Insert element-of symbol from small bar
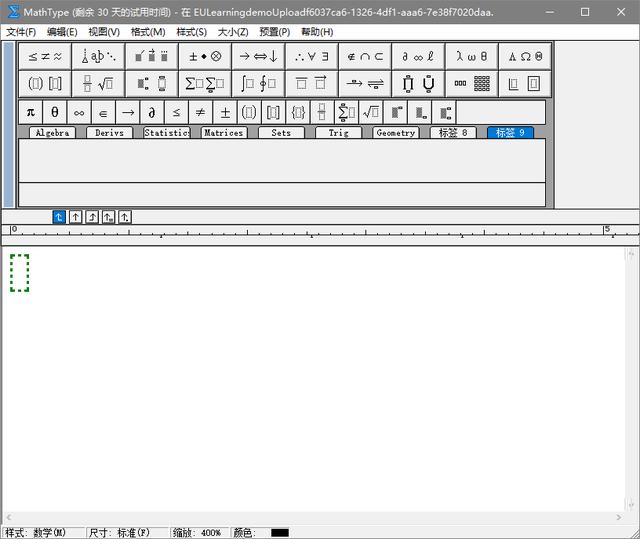The width and height of the screenshot is (640, 539). coord(103,112)
